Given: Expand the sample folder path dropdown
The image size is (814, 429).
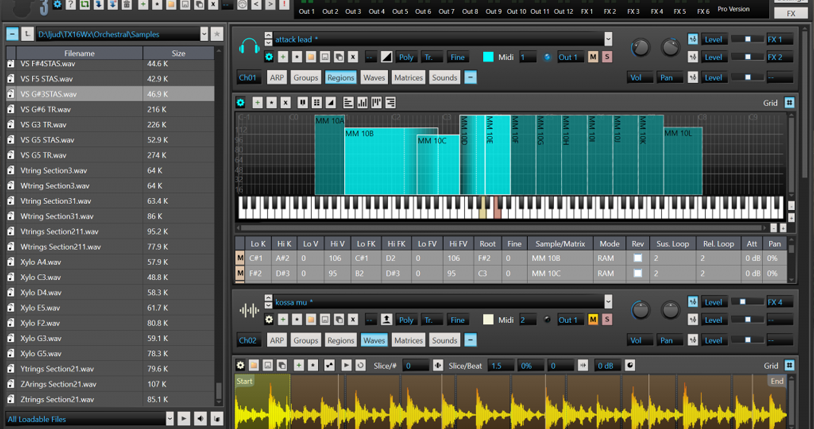Looking at the screenshot, I should (x=204, y=34).
